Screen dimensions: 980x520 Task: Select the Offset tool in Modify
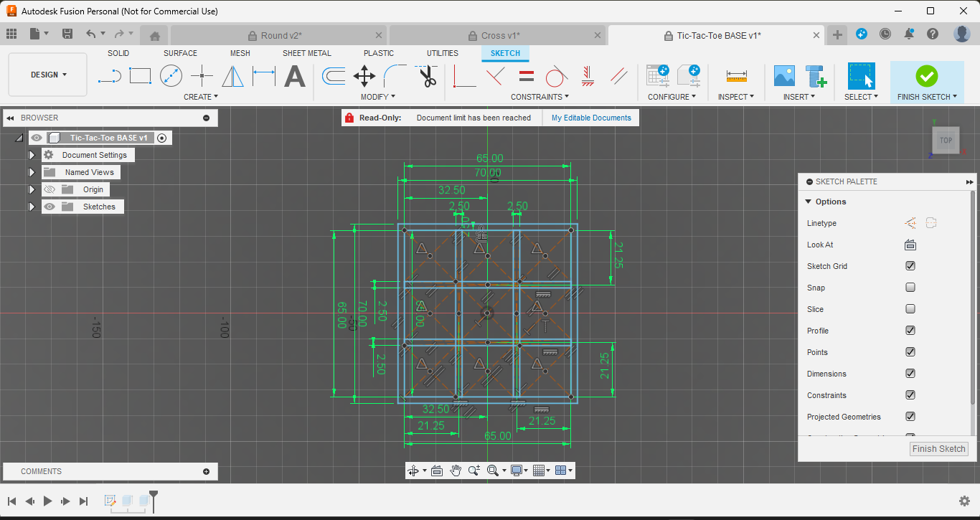pos(334,75)
